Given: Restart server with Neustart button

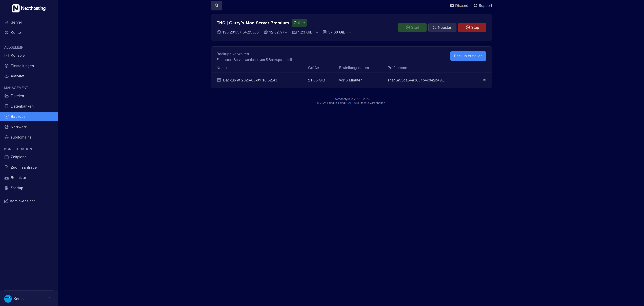Looking at the screenshot, I should [x=442, y=28].
